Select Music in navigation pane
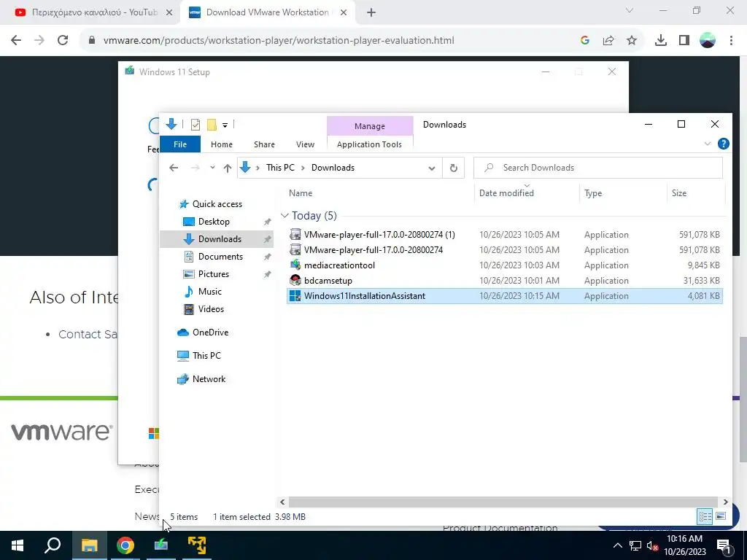The height and width of the screenshot is (560, 747). tap(209, 292)
